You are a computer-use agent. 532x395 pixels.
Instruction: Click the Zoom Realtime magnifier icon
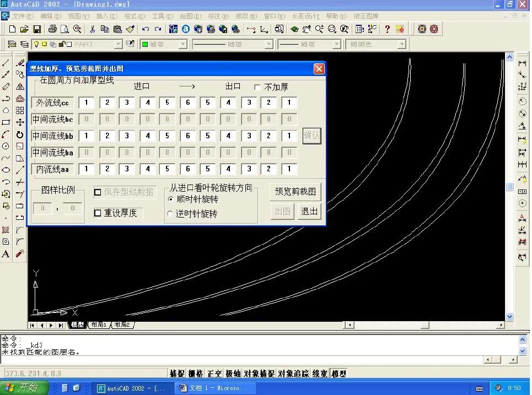(x=319, y=29)
